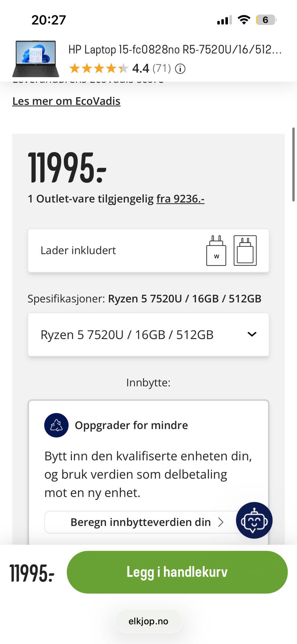The image size is (297, 644).
Task: Open the chatbot assistant icon
Action: [254, 520]
